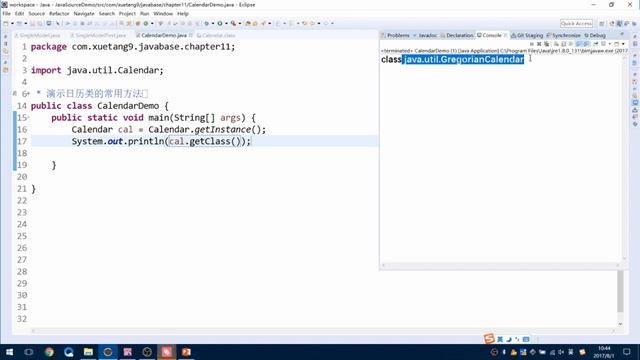Click the Remove Launch icon in console toolbar
Image resolution: width=640 pixels, height=360 pixels.
539,44
